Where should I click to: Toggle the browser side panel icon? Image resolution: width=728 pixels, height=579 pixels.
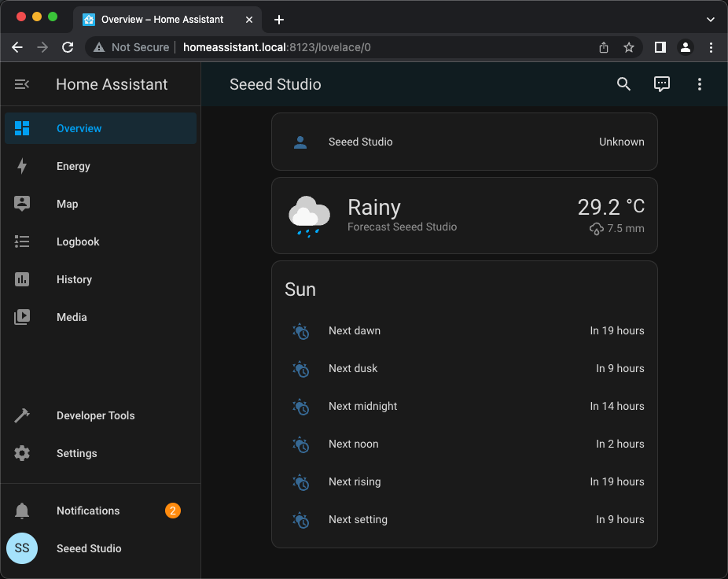(x=660, y=47)
